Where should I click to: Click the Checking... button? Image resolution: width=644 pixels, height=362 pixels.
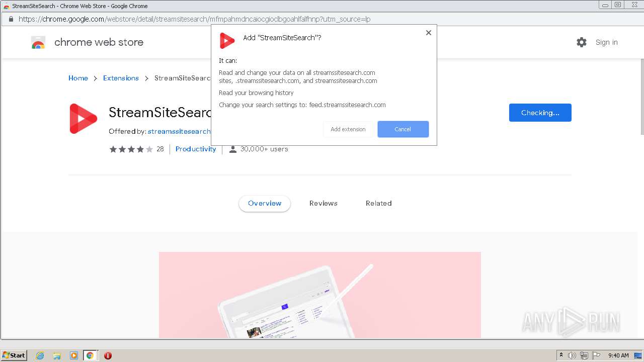pos(540,113)
